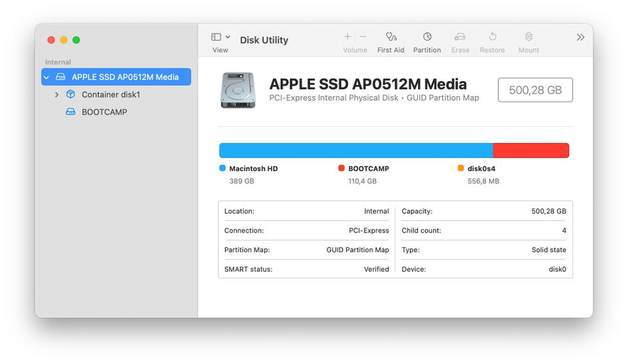Minimize the window with yellow button
The height and width of the screenshot is (364, 628).
point(63,40)
